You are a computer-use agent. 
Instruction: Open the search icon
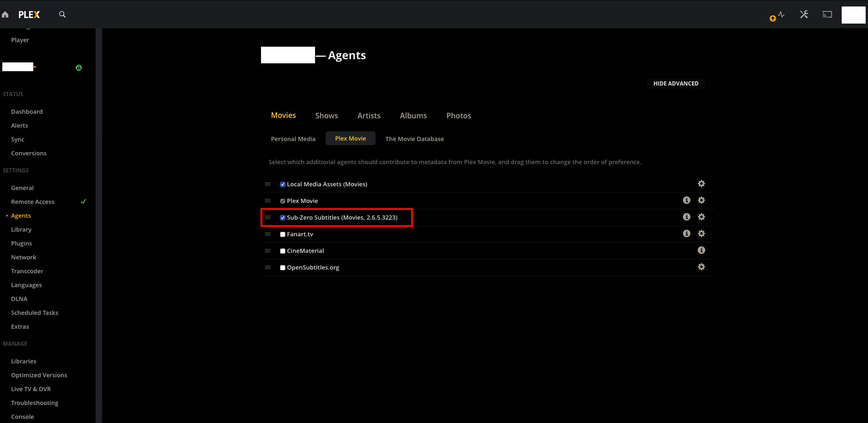62,14
